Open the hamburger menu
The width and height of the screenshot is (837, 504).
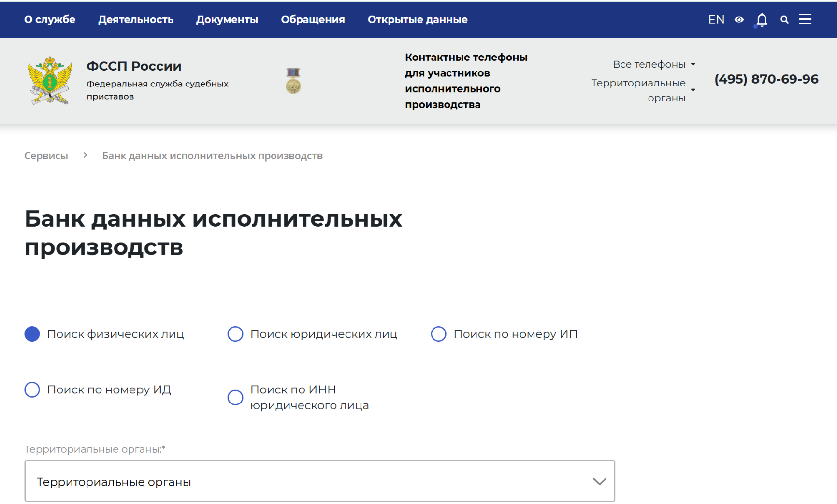pos(805,19)
